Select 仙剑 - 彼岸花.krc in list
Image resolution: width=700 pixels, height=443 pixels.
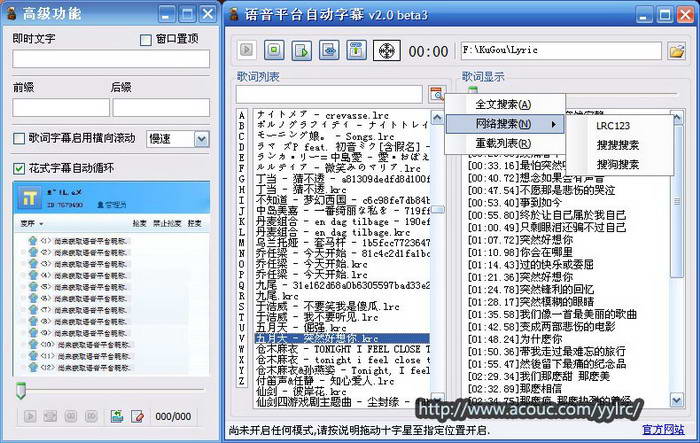[342, 392]
